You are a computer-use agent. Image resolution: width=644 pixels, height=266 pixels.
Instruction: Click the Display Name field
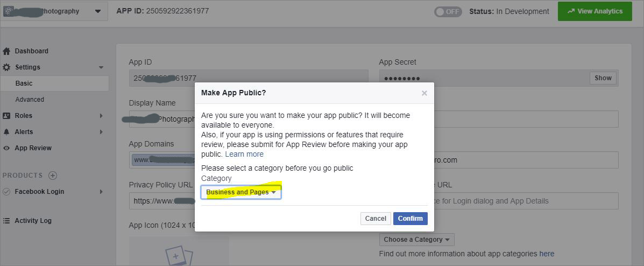coord(162,119)
